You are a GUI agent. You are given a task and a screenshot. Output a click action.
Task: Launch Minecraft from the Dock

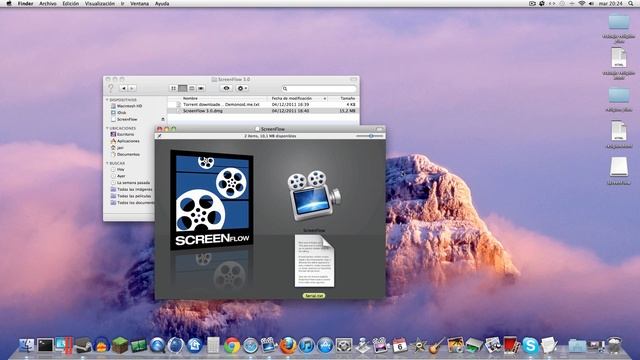(120, 345)
